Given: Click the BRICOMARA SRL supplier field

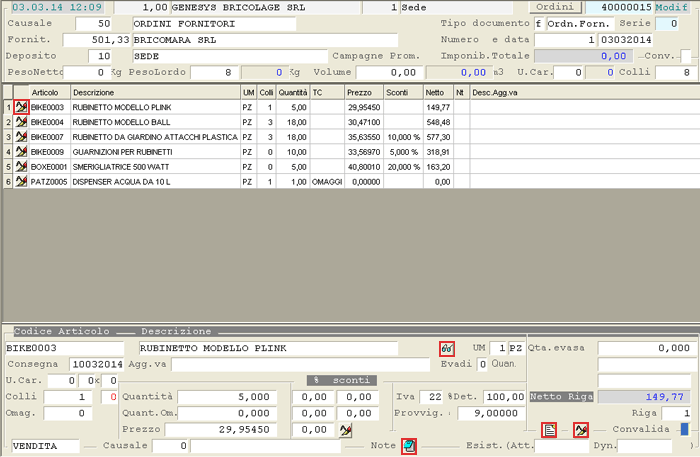Looking at the screenshot, I should click(x=265, y=40).
